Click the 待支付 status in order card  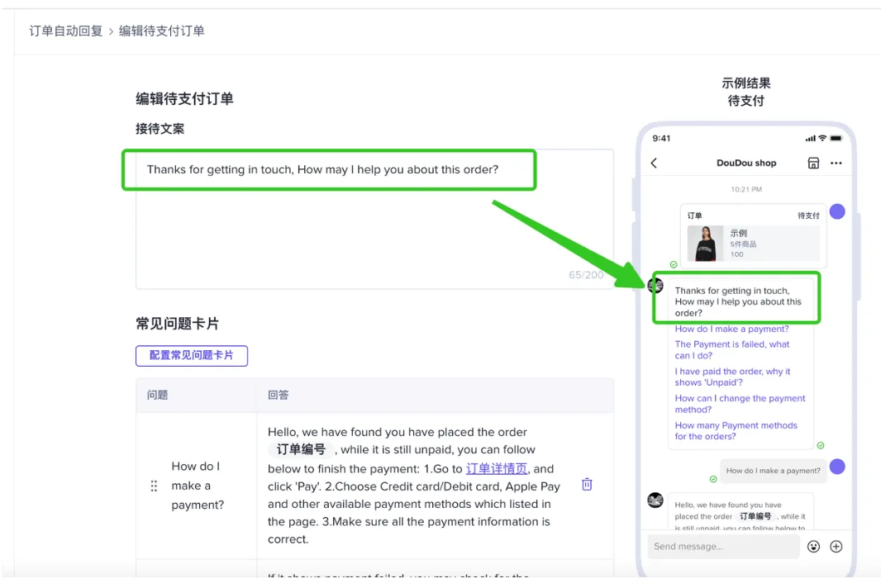point(808,216)
